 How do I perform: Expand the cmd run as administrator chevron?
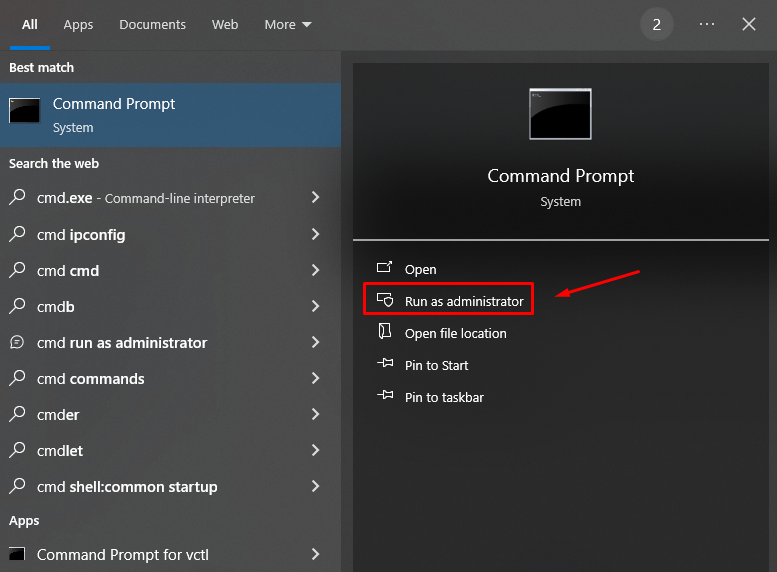[315, 342]
